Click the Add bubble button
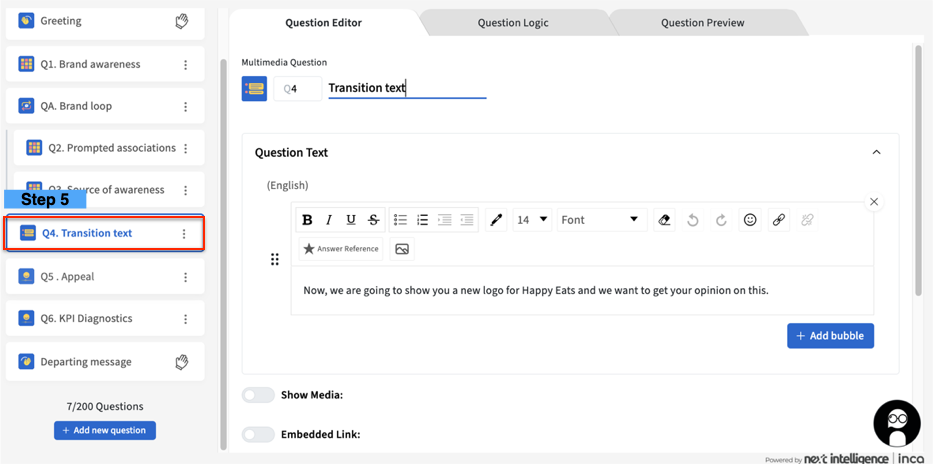933x464 pixels. click(x=830, y=336)
